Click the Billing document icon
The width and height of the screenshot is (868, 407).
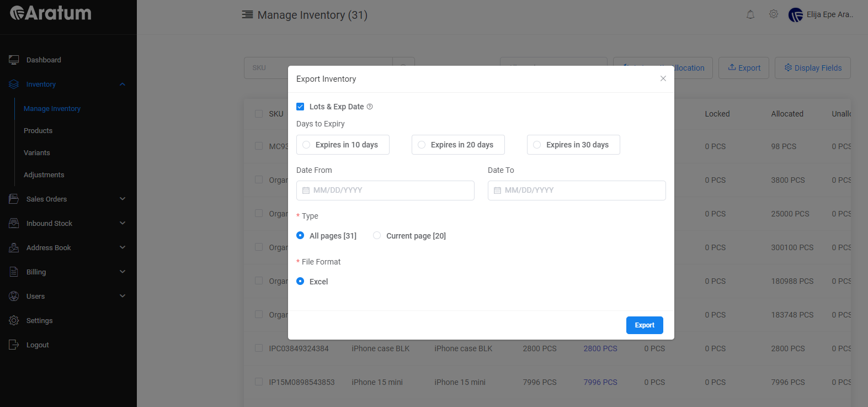(x=14, y=272)
